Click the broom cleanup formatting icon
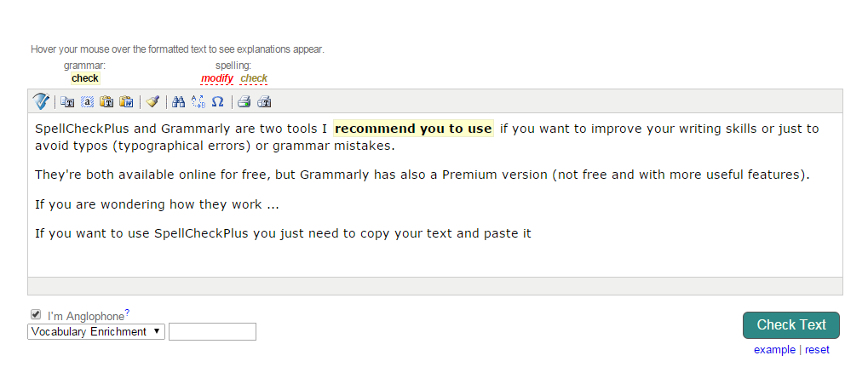The height and width of the screenshot is (367, 868). [x=152, y=102]
